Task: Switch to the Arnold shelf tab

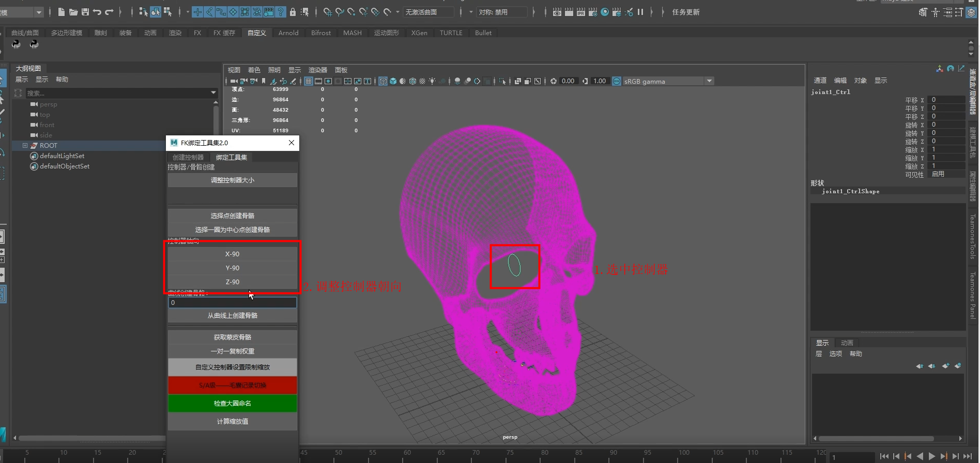Action: point(288,33)
